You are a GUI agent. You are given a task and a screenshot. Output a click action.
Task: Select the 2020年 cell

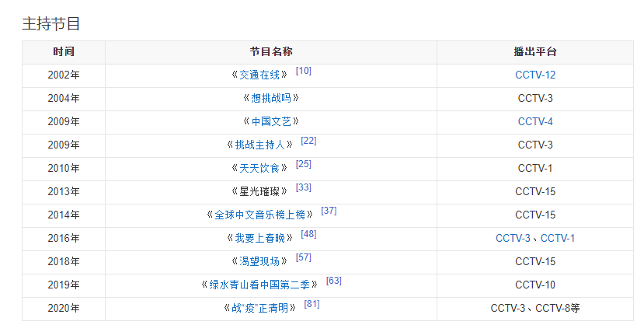(64, 308)
